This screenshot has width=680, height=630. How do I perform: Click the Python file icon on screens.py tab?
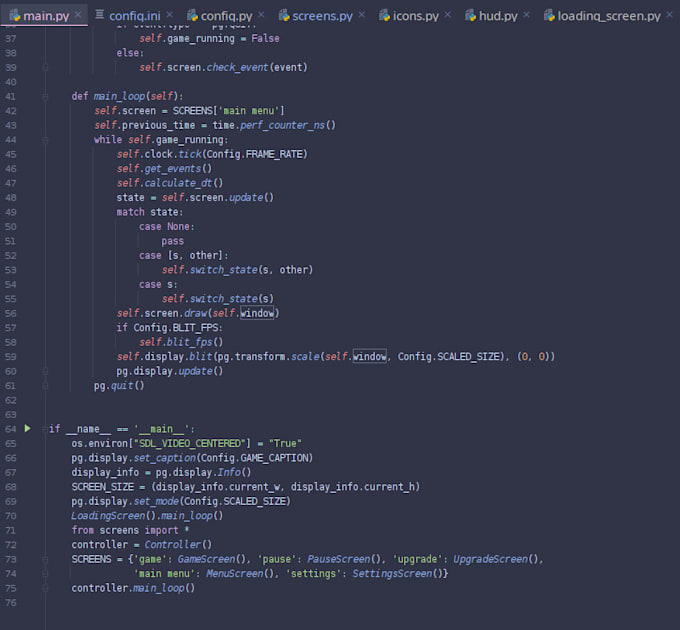tap(284, 16)
